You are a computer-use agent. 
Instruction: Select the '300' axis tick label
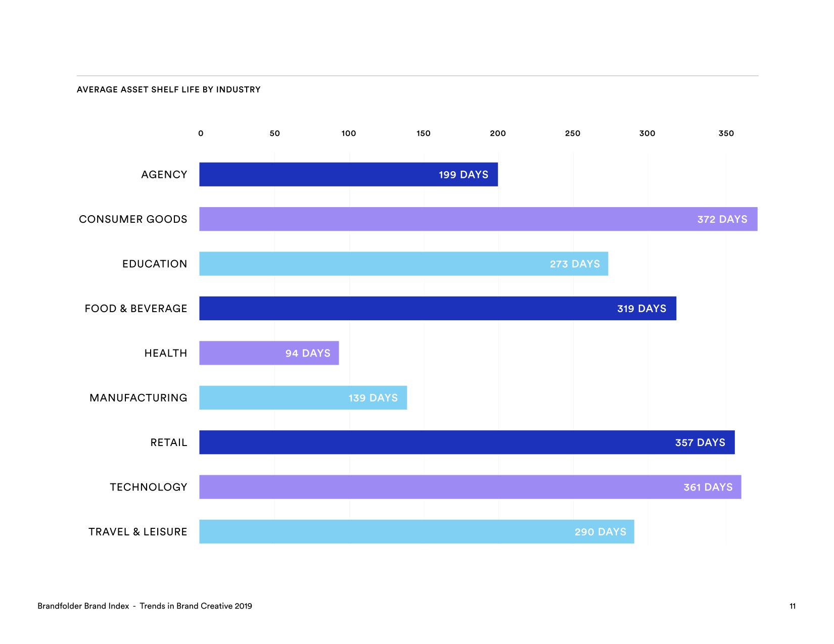pyautogui.click(x=647, y=133)
